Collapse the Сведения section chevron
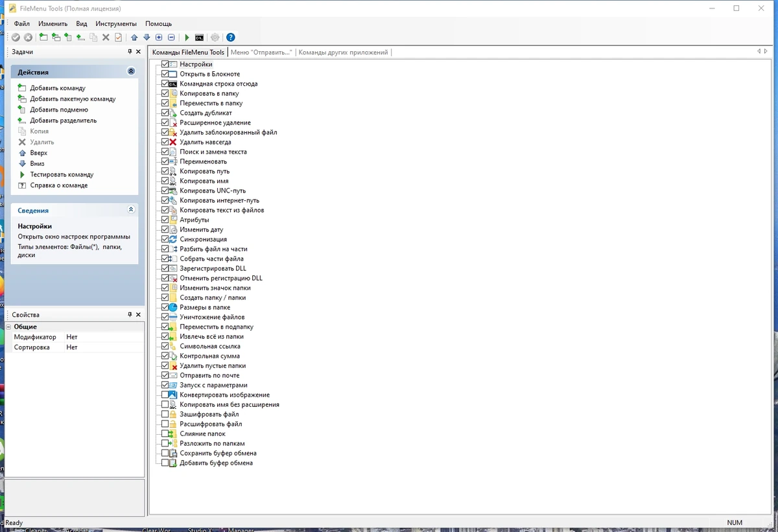This screenshot has height=532, width=778. point(131,210)
